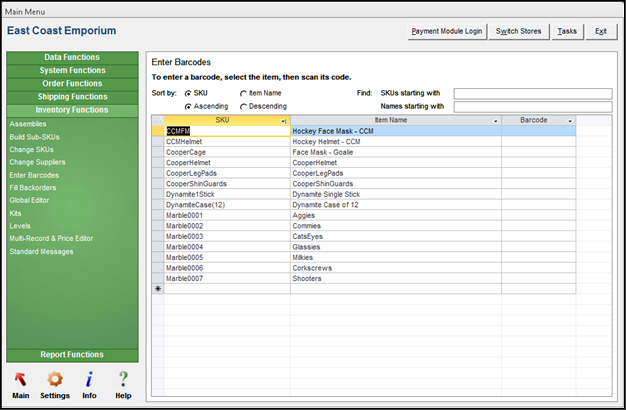Open the Barcode column dropdown arrow
626x410 pixels.
[x=570, y=121]
